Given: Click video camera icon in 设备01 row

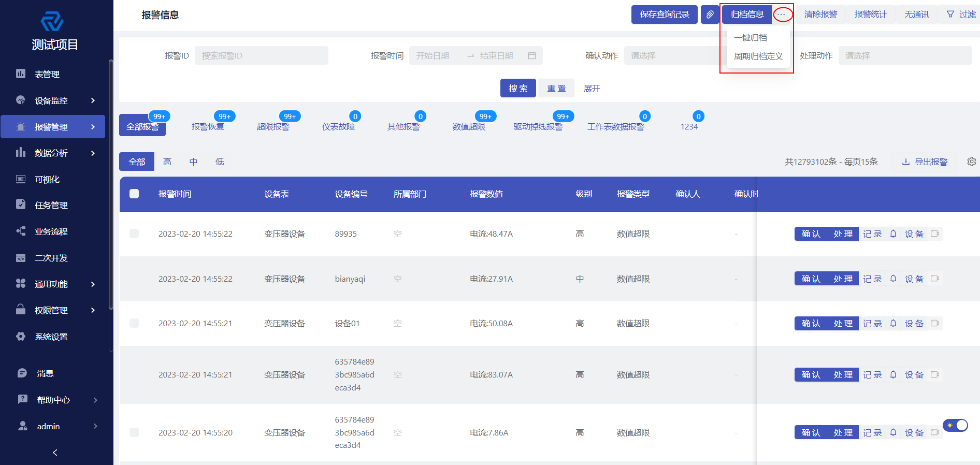Looking at the screenshot, I should pyautogui.click(x=935, y=323).
